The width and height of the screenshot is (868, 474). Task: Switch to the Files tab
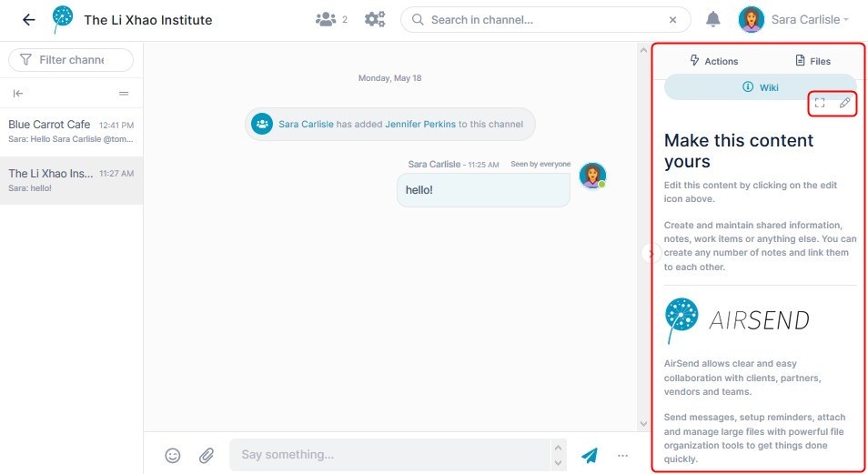pos(812,61)
